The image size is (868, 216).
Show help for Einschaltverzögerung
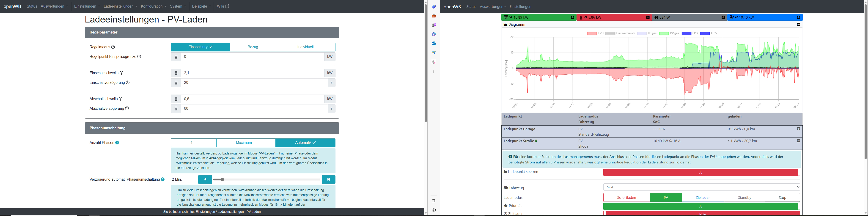tap(128, 83)
